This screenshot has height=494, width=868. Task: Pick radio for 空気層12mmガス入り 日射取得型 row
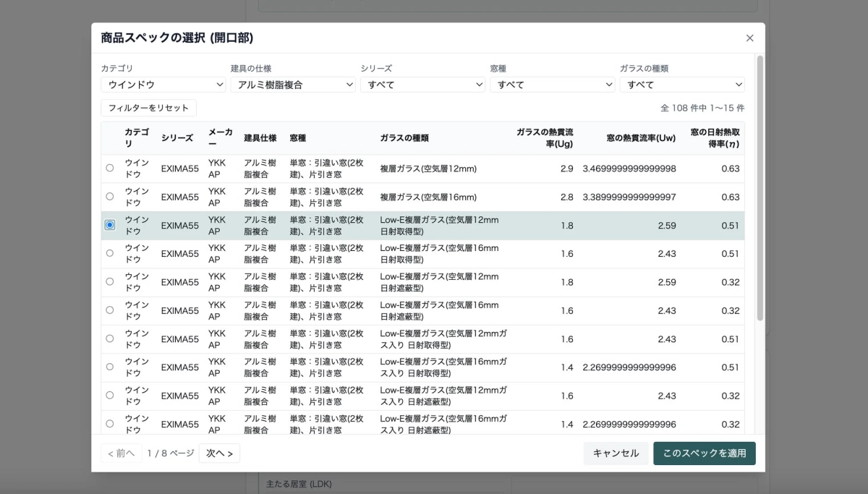[110, 338]
